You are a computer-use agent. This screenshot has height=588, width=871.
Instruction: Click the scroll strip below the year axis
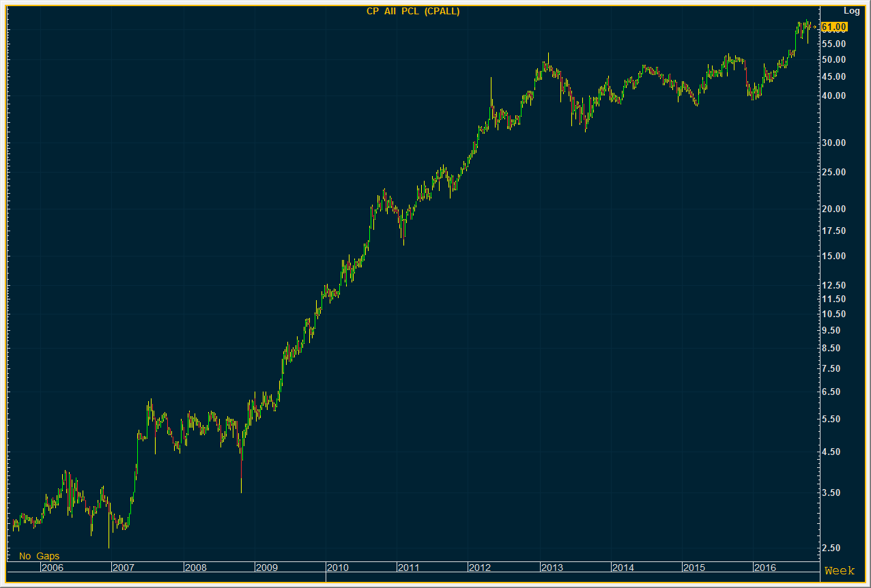[x=410, y=578]
